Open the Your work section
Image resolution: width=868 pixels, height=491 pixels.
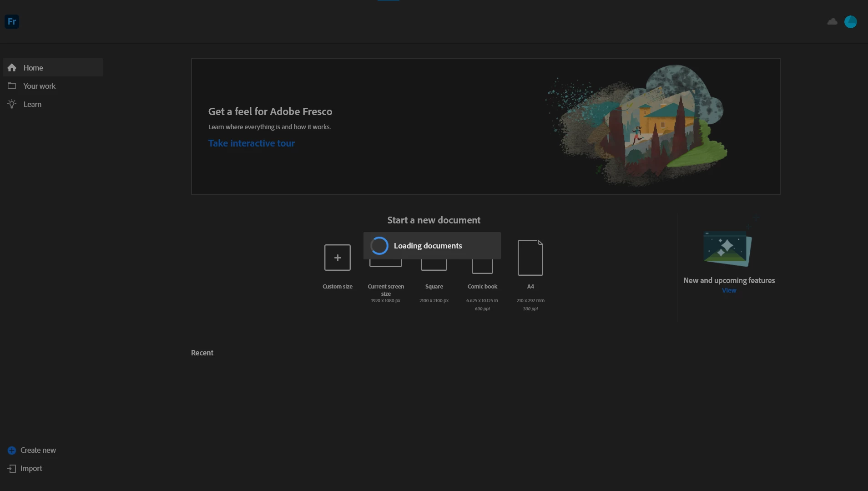[53, 86]
